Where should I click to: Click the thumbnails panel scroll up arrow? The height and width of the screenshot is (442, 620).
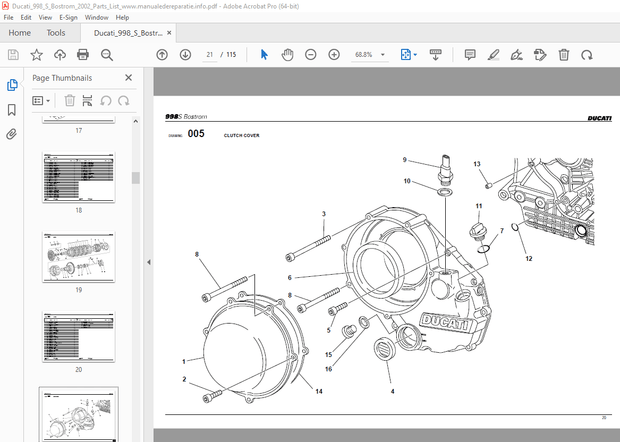coord(136,121)
